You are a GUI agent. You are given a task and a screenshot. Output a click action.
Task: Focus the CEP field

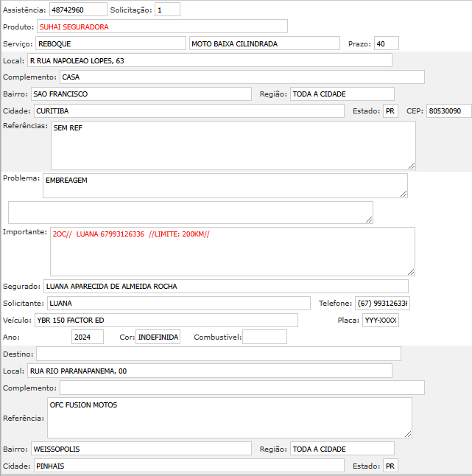pos(448,111)
